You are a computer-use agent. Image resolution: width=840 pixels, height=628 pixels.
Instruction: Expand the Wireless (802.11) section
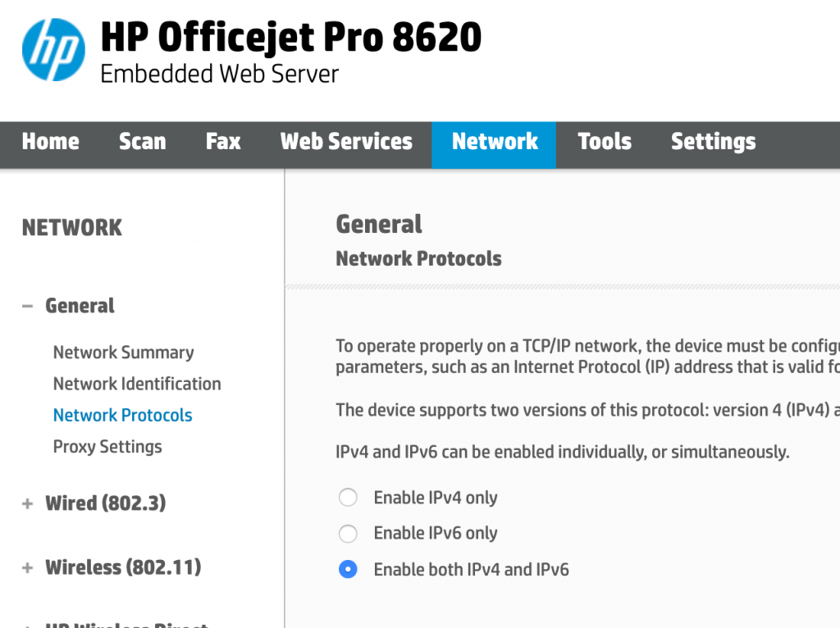click(x=28, y=567)
